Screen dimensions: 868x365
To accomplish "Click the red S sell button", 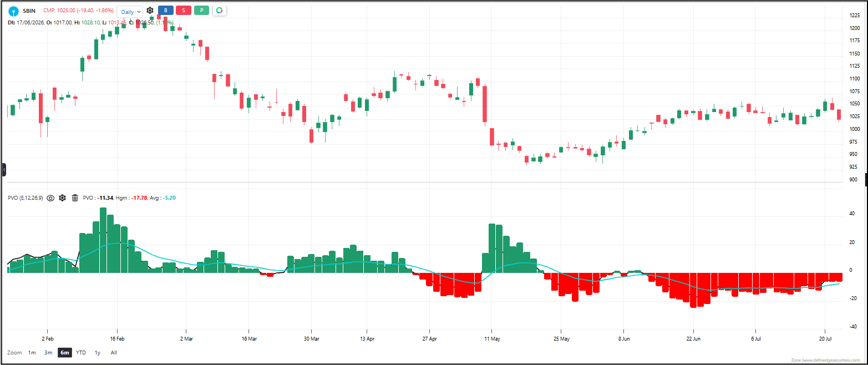I will [183, 11].
